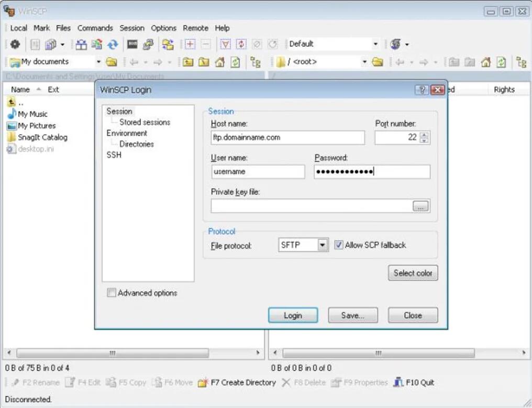Check the Advanced options box
Viewport: 532px width, 408px height.
click(112, 293)
